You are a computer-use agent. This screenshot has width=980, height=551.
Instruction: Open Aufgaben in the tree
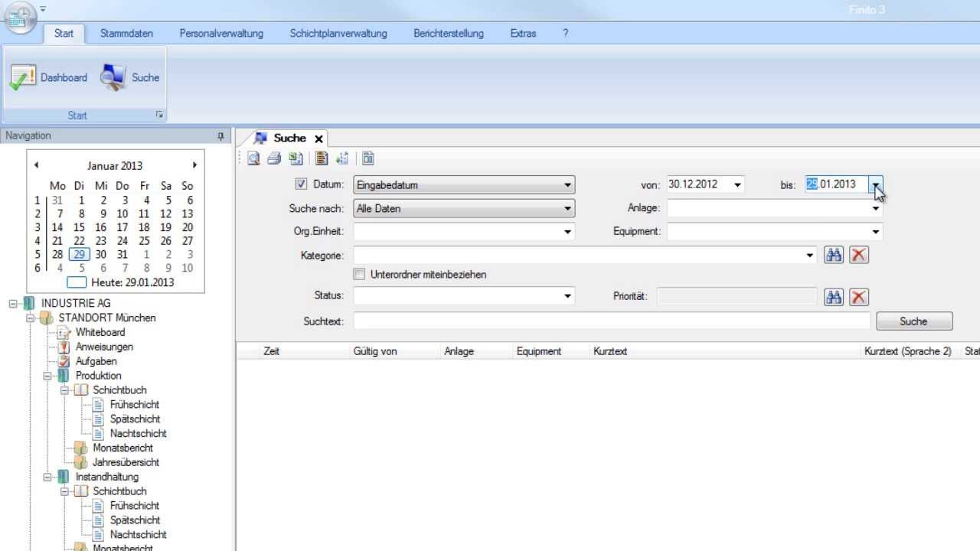[x=96, y=361]
